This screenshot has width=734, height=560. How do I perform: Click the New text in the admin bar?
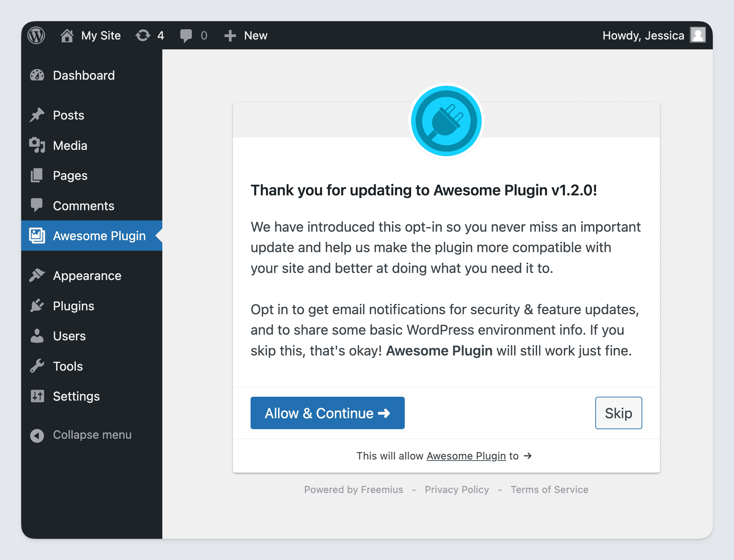[256, 36]
